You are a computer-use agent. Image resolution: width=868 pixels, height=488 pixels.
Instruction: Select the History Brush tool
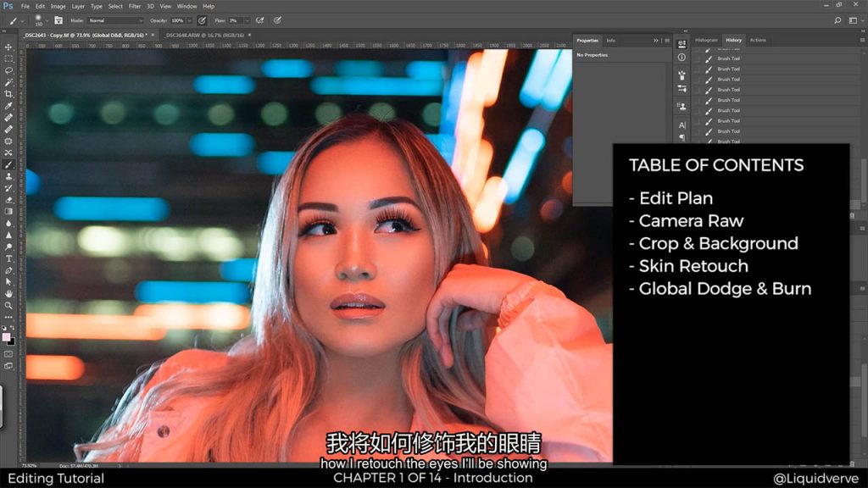8,188
